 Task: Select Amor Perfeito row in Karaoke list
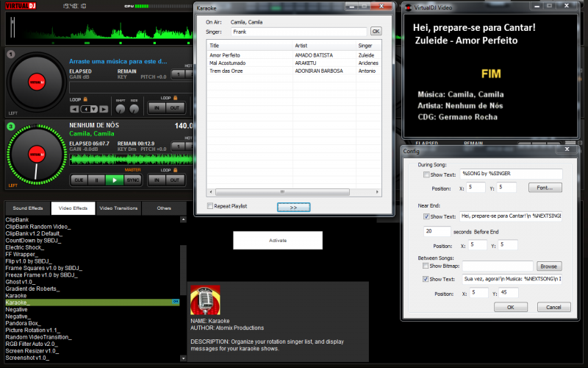coord(294,55)
